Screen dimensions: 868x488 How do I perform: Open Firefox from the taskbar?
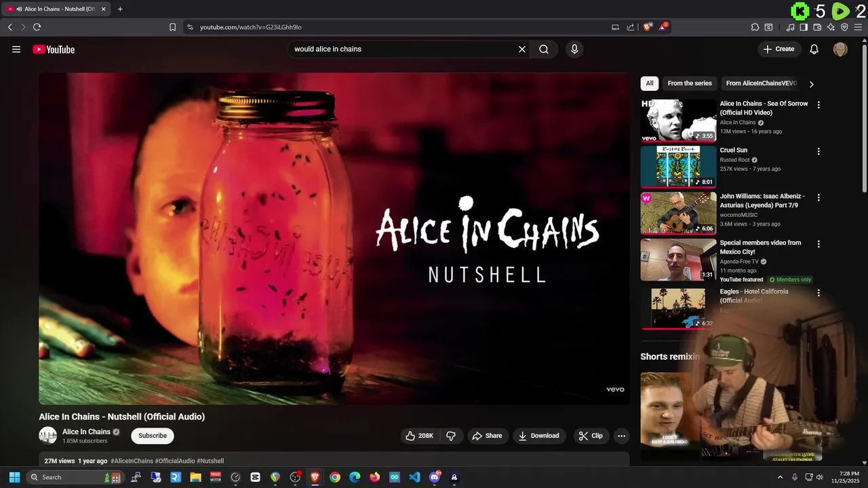374,477
